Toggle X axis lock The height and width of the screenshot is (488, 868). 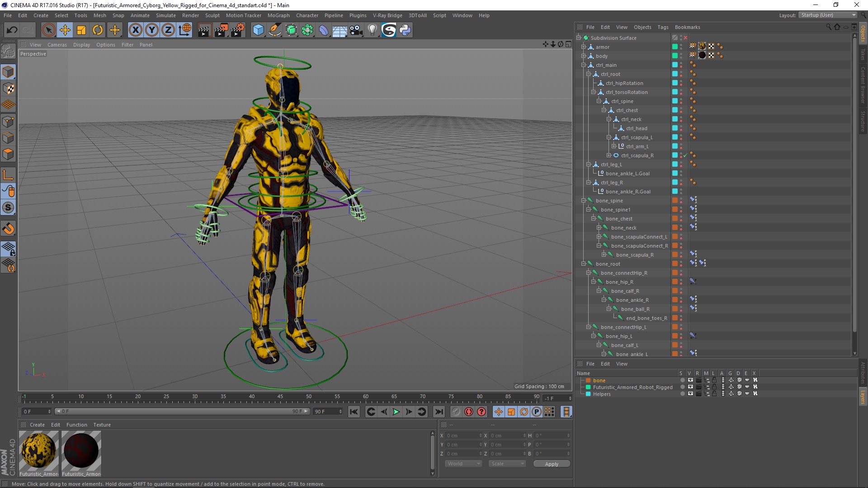(x=135, y=30)
